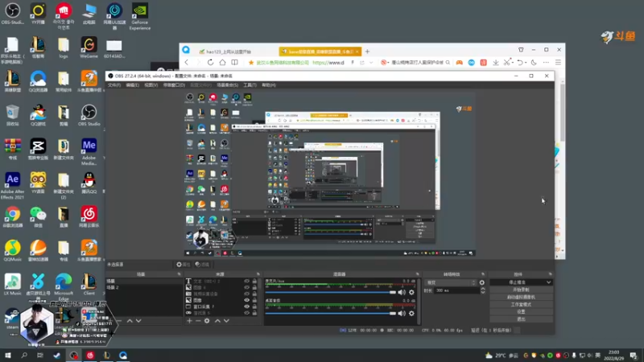This screenshot has height=362, width=644.
Task: Open the Geforce Experience desktop icon
Action: pos(139,16)
